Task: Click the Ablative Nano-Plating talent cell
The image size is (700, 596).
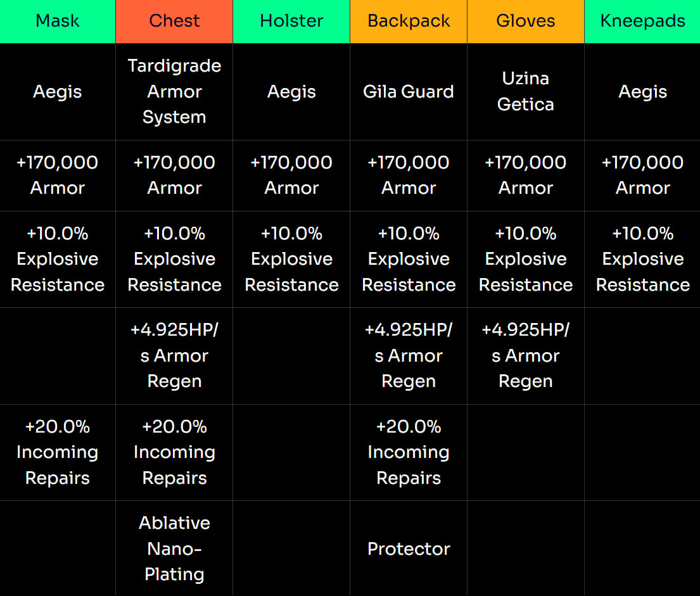Action: click(x=174, y=548)
